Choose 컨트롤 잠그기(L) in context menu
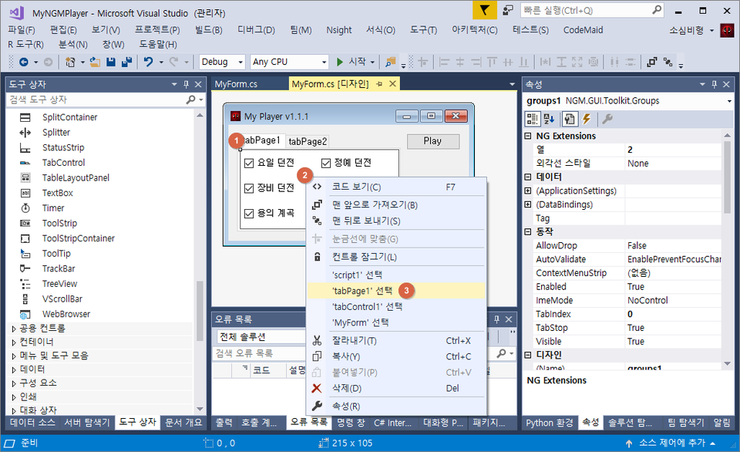This screenshot has width=740, height=452. pos(396,257)
